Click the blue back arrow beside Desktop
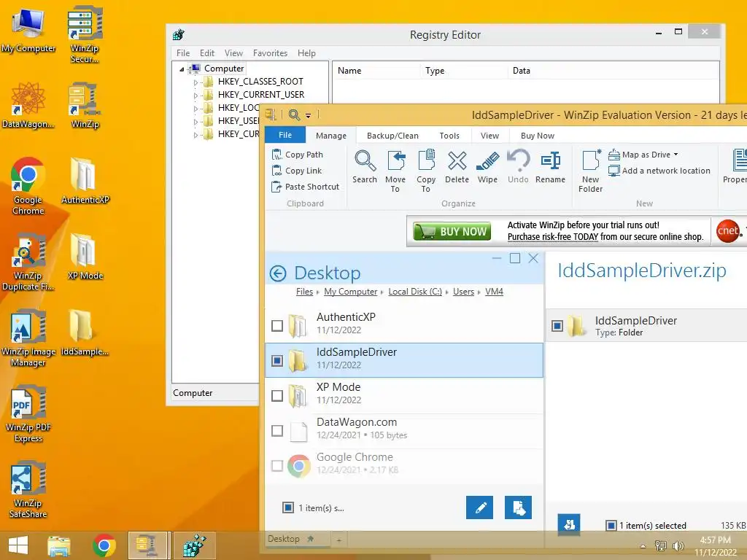 pos(278,273)
